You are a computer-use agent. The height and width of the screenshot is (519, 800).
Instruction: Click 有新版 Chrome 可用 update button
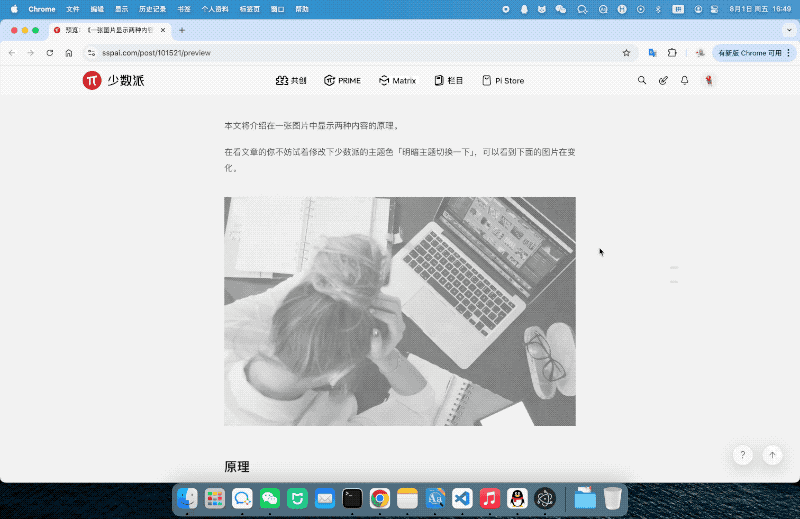pyautogui.click(x=753, y=53)
